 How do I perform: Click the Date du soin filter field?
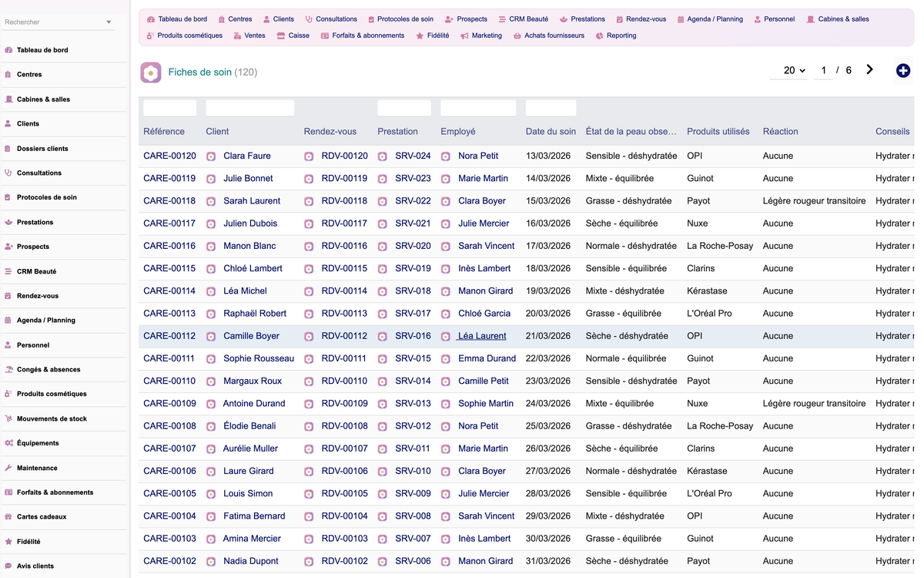click(x=551, y=108)
